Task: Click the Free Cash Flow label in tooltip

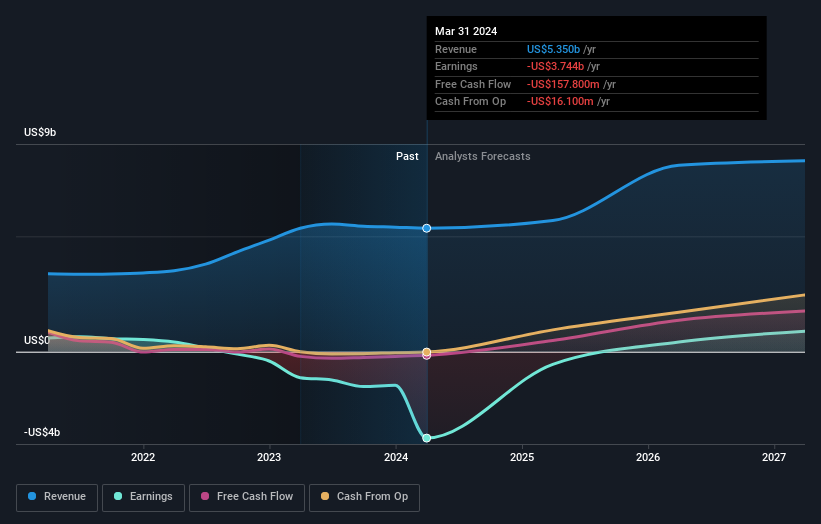Action: [x=473, y=84]
